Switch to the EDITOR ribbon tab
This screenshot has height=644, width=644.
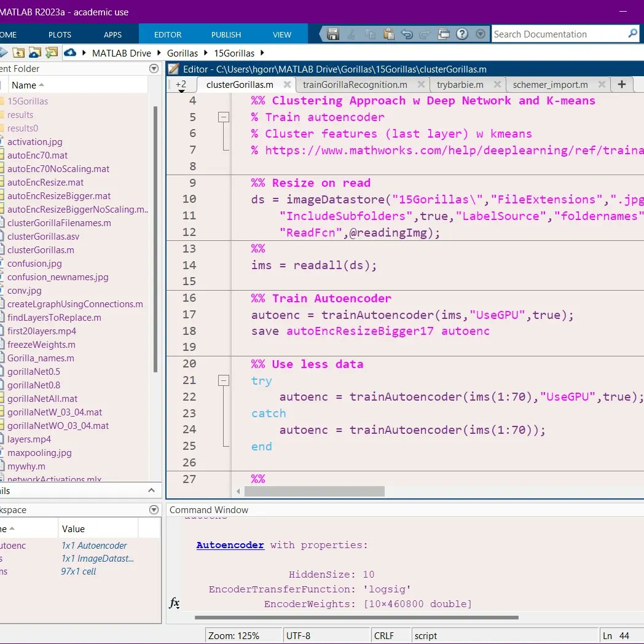point(168,34)
